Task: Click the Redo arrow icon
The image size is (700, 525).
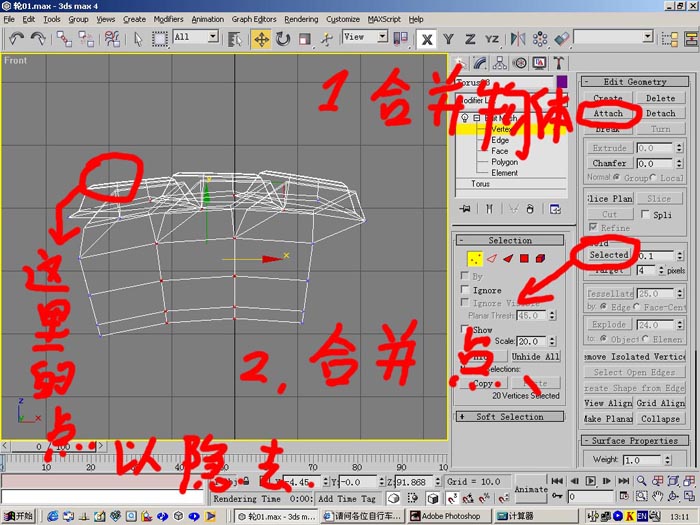Action: tap(38, 38)
